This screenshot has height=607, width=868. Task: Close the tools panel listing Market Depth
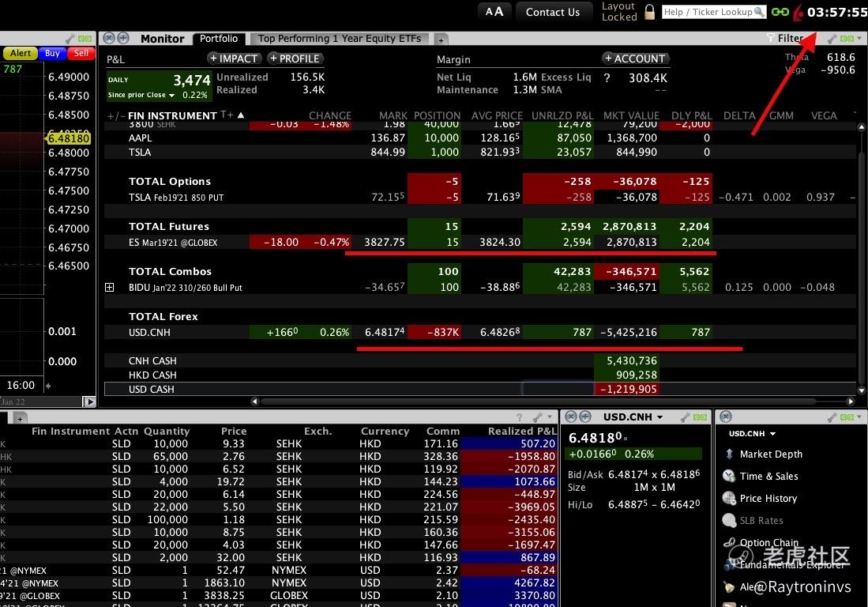[727, 417]
